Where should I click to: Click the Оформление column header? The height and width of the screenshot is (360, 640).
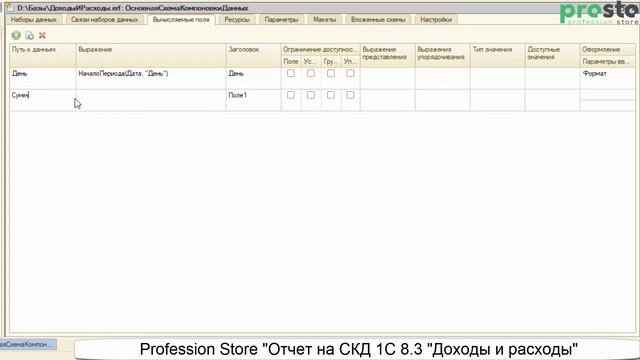pyautogui.click(x=608, y=49)
